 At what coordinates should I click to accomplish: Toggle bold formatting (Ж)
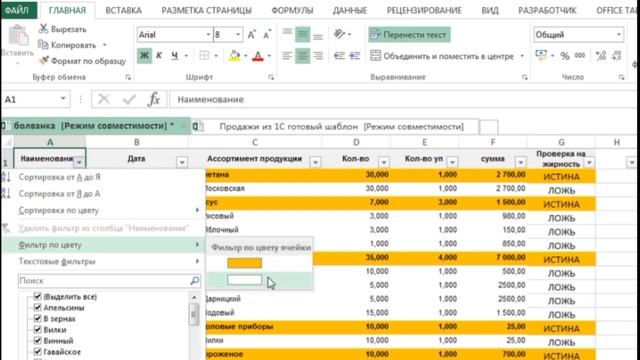(144, 56)
